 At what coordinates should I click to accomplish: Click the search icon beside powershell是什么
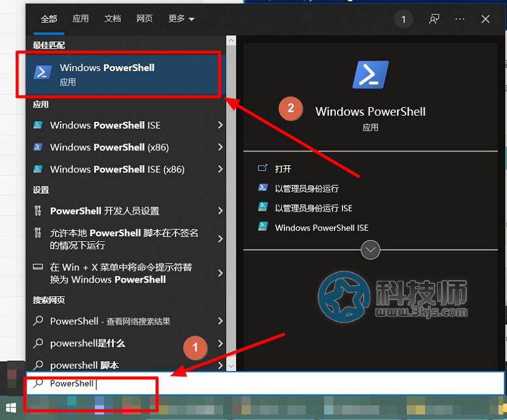click(38, 343)
